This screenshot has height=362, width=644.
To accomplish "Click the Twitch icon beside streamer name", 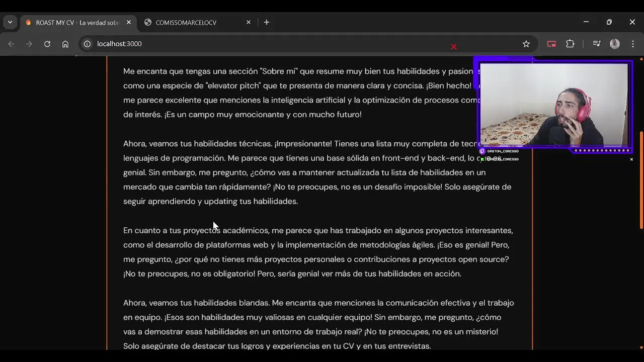I will pos(482,151).
